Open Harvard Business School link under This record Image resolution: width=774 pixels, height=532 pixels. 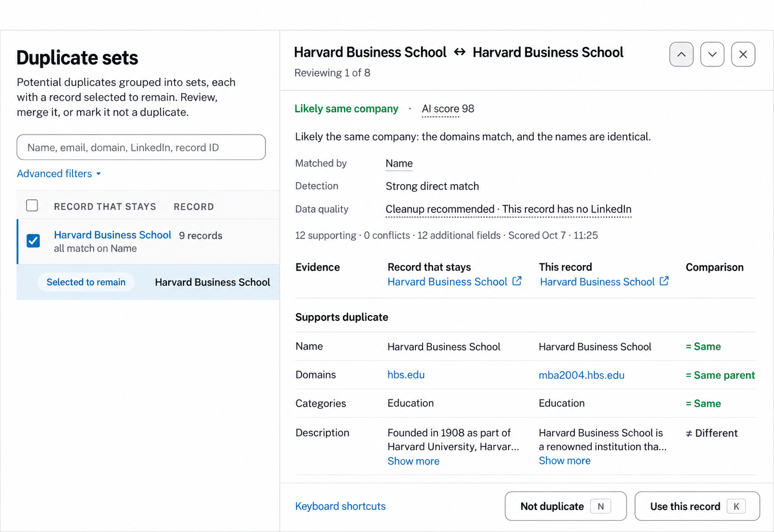[x=597, y=282]
